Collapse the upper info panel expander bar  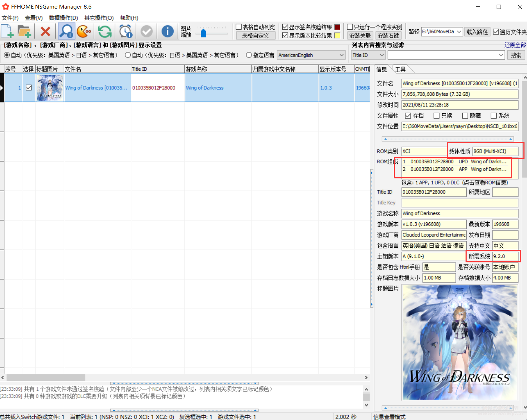pos(448,139)
